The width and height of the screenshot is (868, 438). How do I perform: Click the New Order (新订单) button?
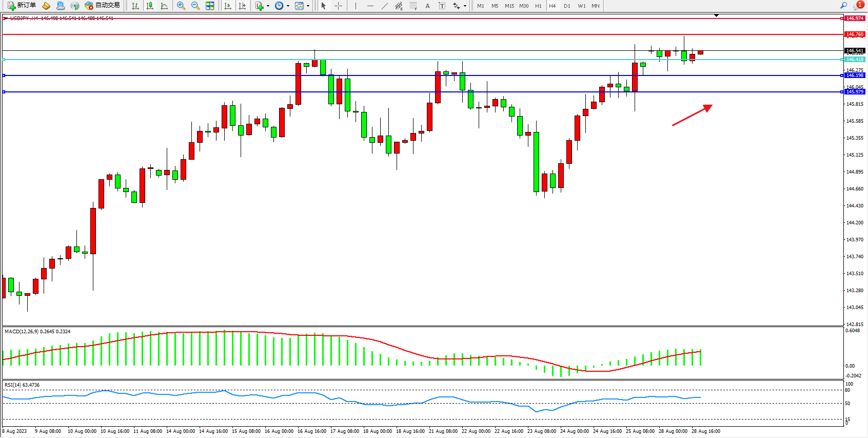22,6
